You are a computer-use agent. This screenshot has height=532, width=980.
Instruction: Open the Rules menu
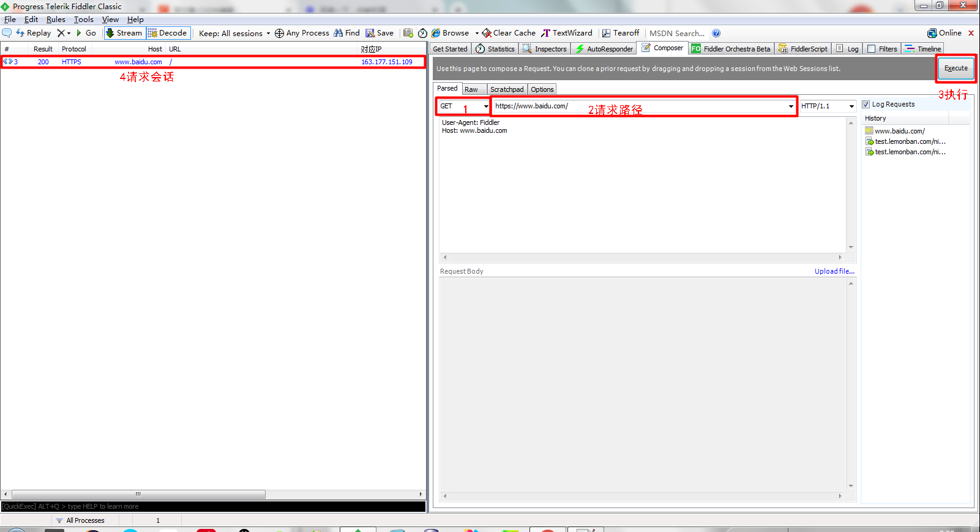coord(56,20)
